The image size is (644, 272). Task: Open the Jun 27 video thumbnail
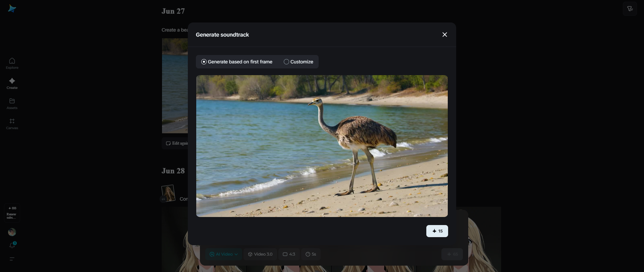point(175,86)
